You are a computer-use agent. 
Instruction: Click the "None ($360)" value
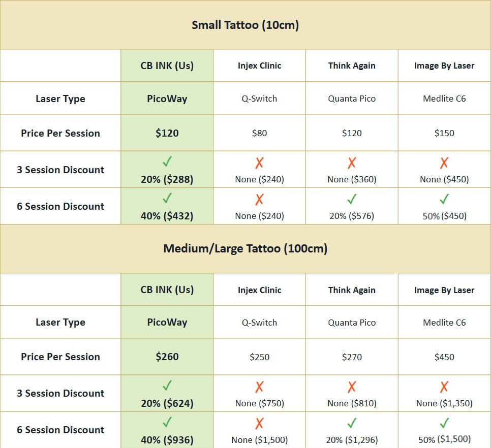[x=352, y=180]
